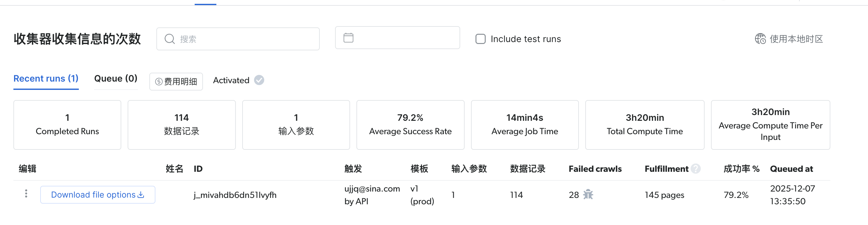Expand Download file options dropdown
The image size is (868, 225).
click(97, 195)
